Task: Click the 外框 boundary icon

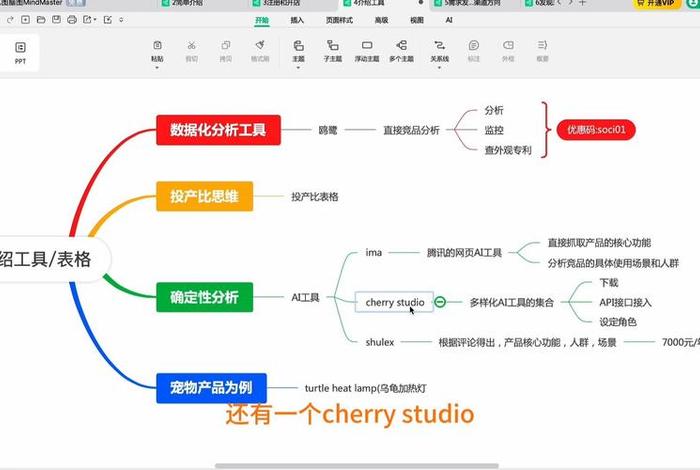Action: click(508, 45)
